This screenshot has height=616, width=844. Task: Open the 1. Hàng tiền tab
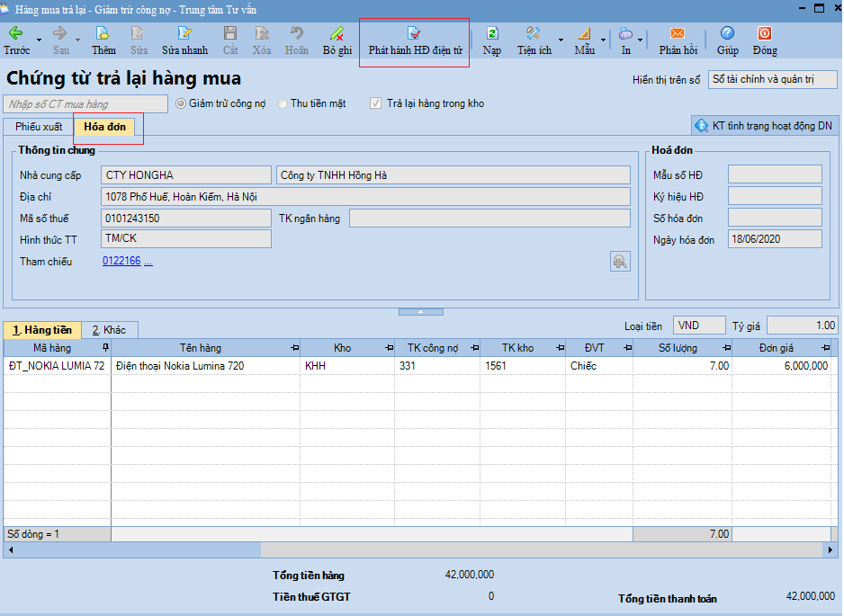click(42, 330)
